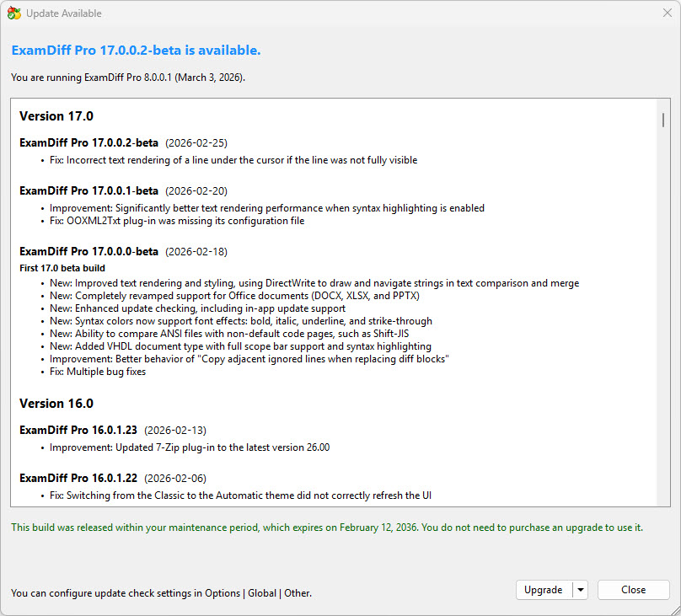Viewport: 681px width, 616px height.
Task: Click 'Improvement: Updated 7-Zip plug-in' entry
Action: [190, 447]
